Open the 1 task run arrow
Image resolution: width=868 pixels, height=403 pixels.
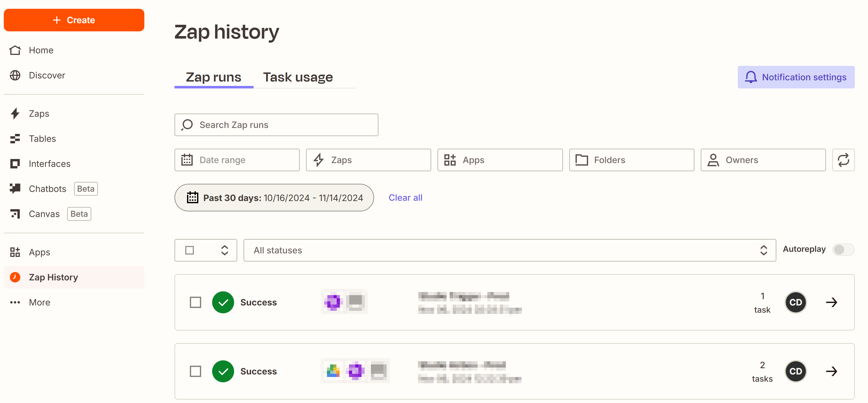point(832,302)
